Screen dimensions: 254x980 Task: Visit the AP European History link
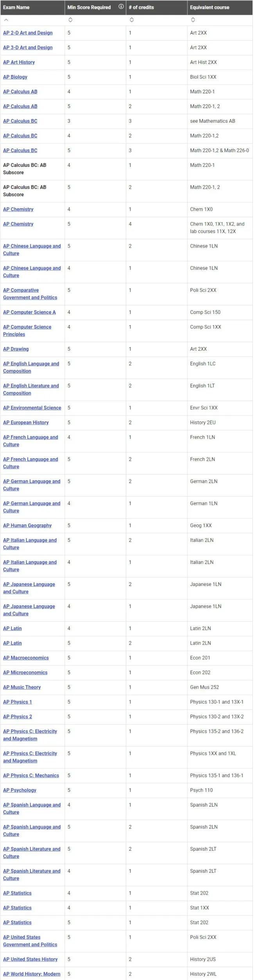[x=26, y=423]
